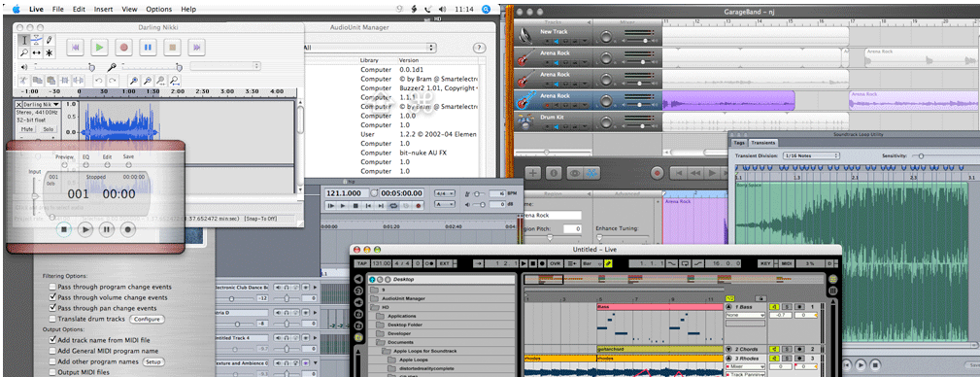Click the Configure button for drum tracks
This screenshot has width=980, height=377.
147,319
